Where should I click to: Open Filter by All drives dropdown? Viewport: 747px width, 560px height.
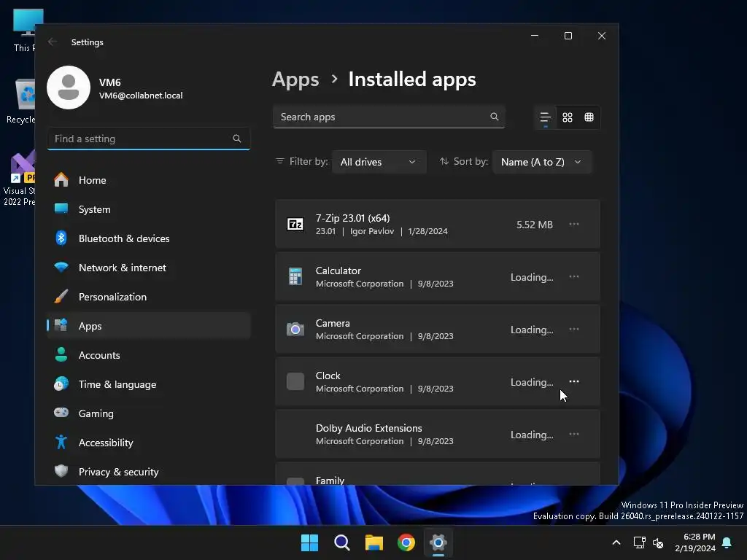pyautogui.click(x=379, y=162)
